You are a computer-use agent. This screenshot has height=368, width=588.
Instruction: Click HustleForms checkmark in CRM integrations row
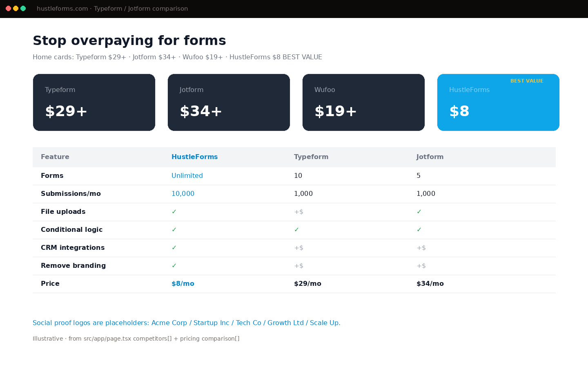coord(174,248)
